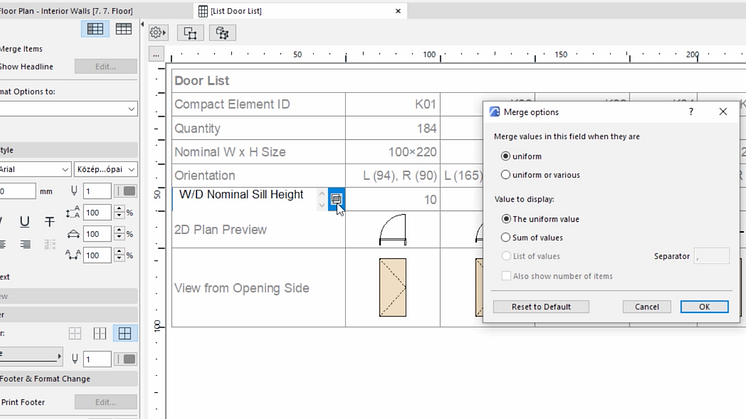Viewport: 746px width, 419px height.
Task: Click the border pen color swatch
Action: (126, 359)
